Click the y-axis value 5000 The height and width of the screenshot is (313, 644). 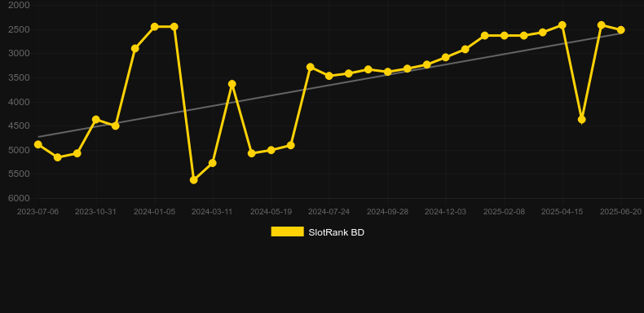coord(19,150)
